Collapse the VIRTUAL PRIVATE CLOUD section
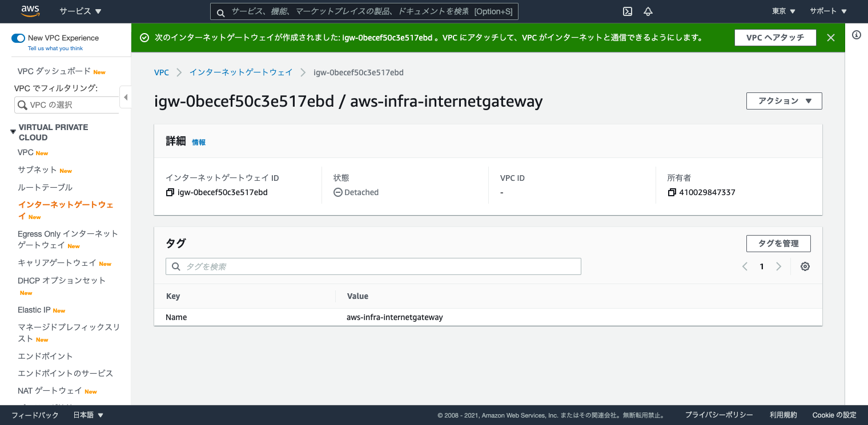The image size is (868, 425). click(13, 132)
